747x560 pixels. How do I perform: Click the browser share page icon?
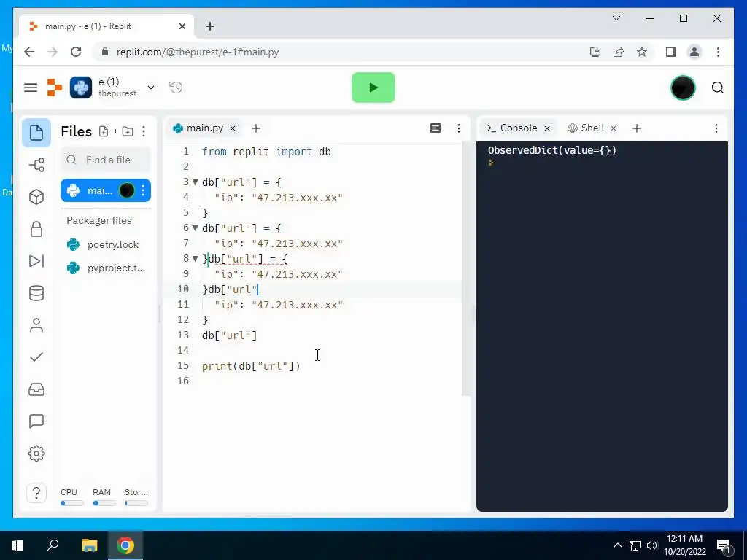coord(619,52)
